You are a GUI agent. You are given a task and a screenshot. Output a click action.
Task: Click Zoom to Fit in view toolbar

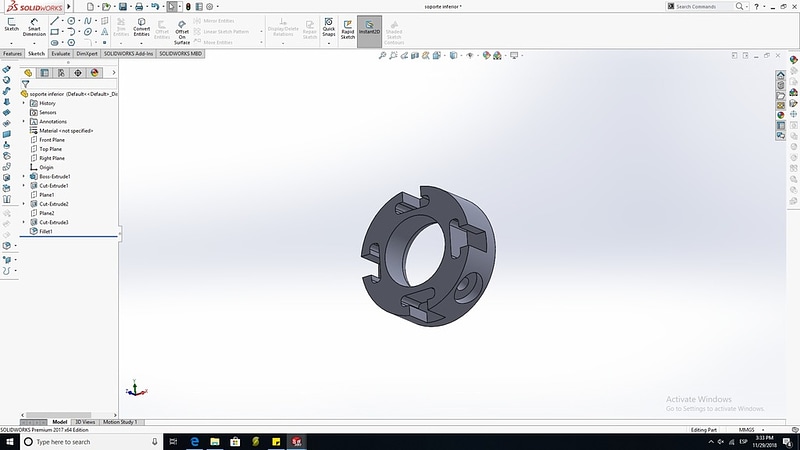pyautogui.click(x=382, y=55)
